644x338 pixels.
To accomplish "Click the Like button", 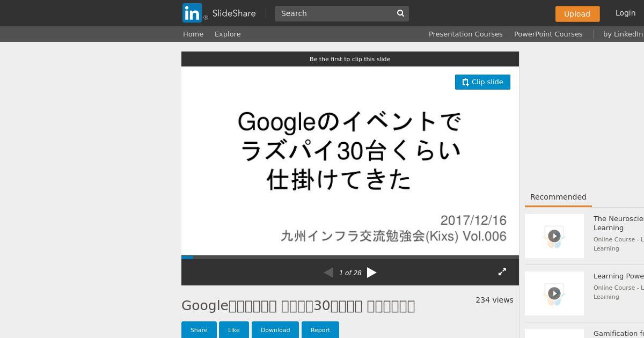I will pos(233,330).
